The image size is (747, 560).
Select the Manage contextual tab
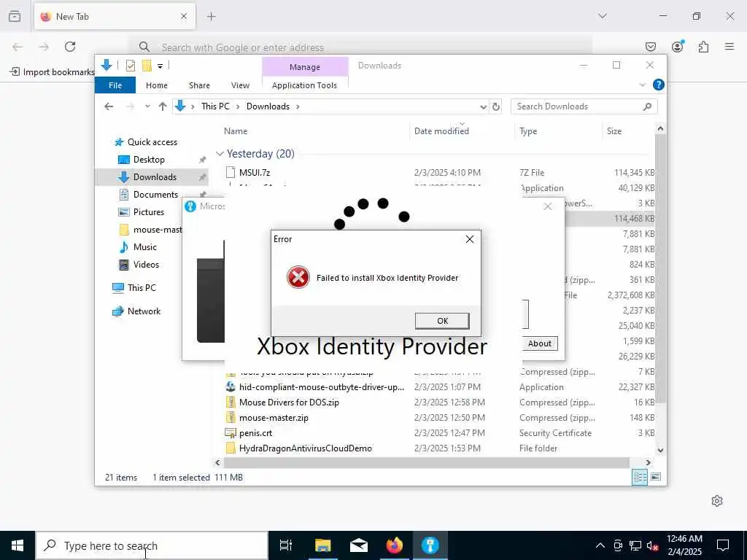(x=305, y=67)
